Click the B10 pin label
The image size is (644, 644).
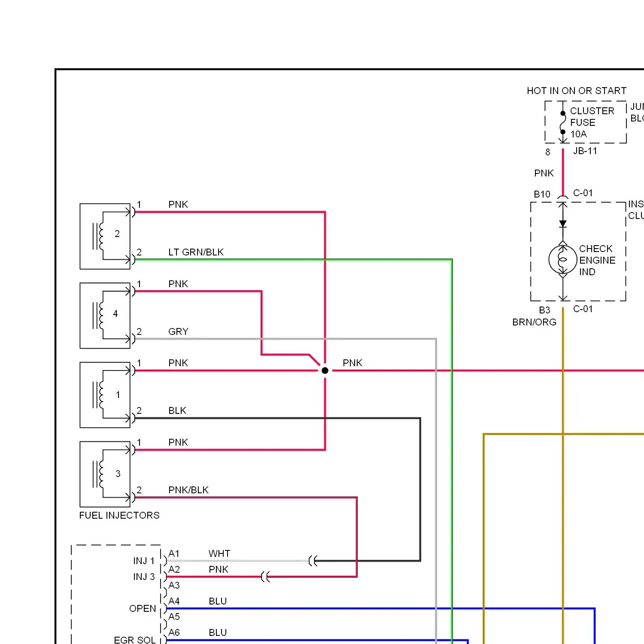[542, 194]
